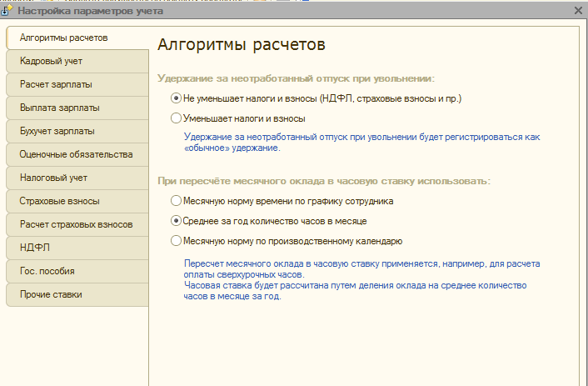
Task: Switch to Расчет страховых взносов tab
Action: coord(76,225)
